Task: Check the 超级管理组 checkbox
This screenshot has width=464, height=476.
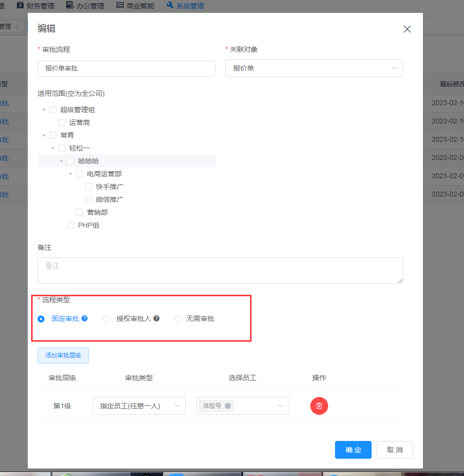Action: pos(53,110)
